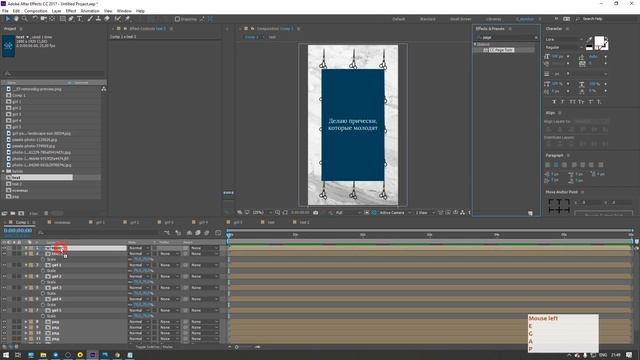
Task: Open font style Regular dropdown
Action: coord(564,47)
